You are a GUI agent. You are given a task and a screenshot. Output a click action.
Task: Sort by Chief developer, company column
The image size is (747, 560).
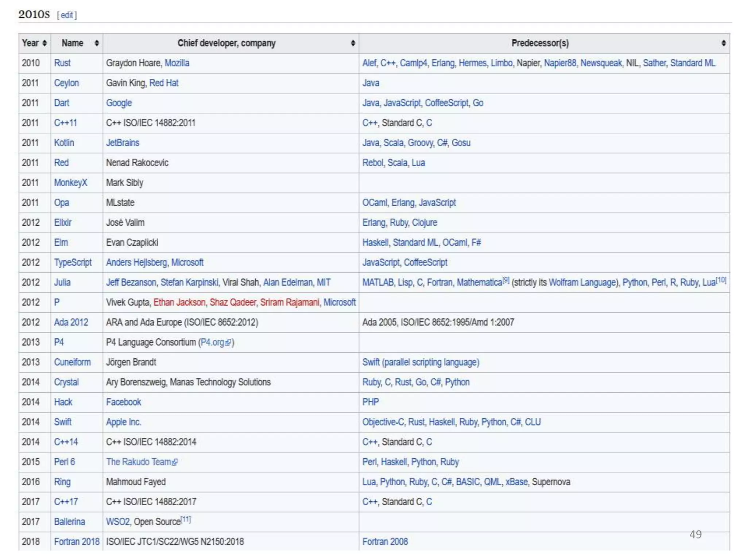coord(353,43)
